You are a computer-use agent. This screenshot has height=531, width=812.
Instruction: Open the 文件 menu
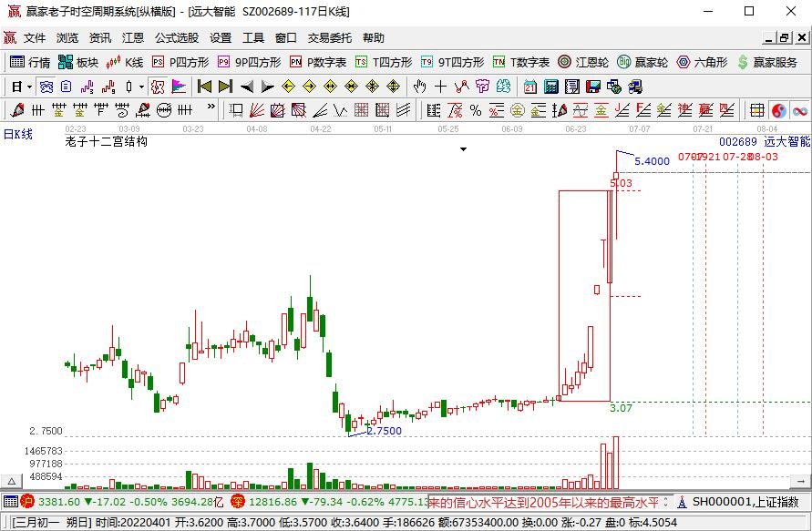(x=35, y=37)
